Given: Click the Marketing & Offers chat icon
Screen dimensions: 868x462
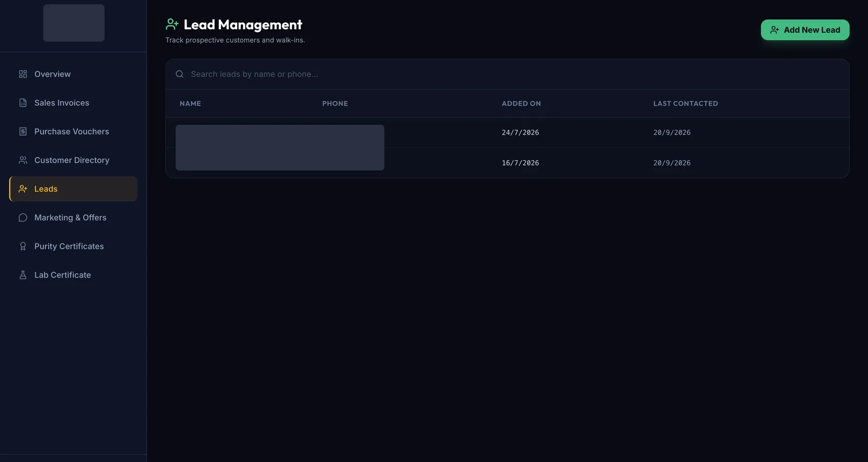Looking at the screenshot, I should point(23,218).
